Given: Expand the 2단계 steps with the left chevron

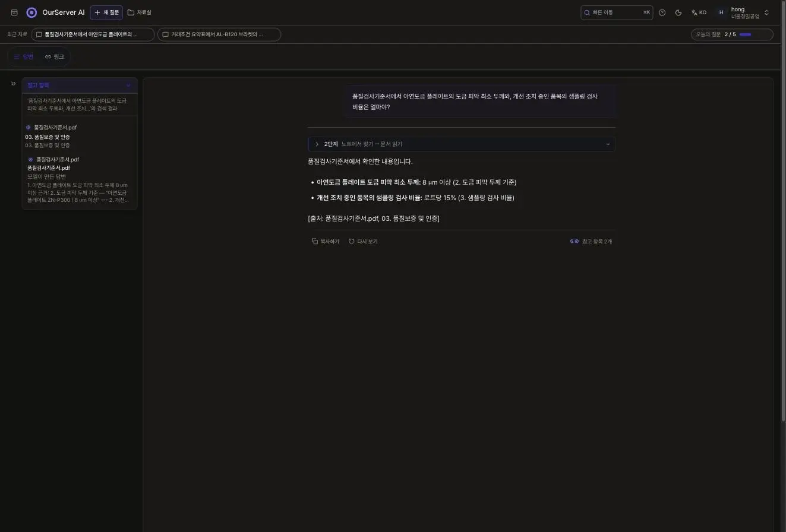Looking at the screenshot, I should [x=317, y=144].
